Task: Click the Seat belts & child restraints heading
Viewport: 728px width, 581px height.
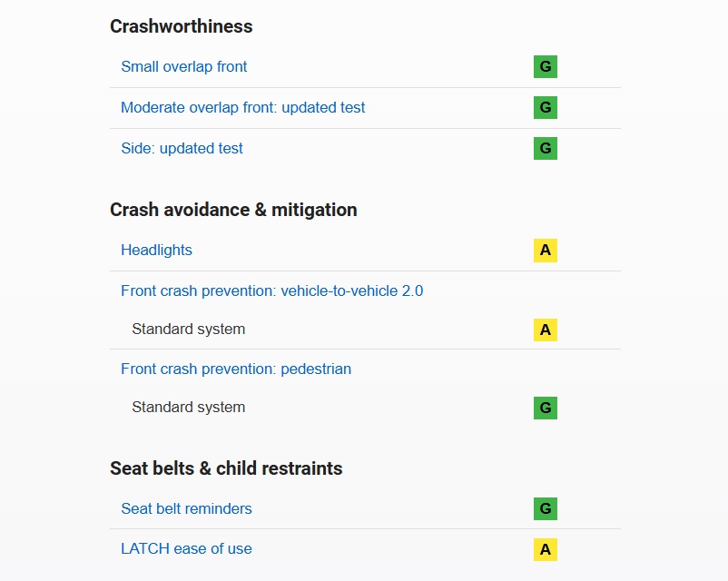Action: (226, 468)
